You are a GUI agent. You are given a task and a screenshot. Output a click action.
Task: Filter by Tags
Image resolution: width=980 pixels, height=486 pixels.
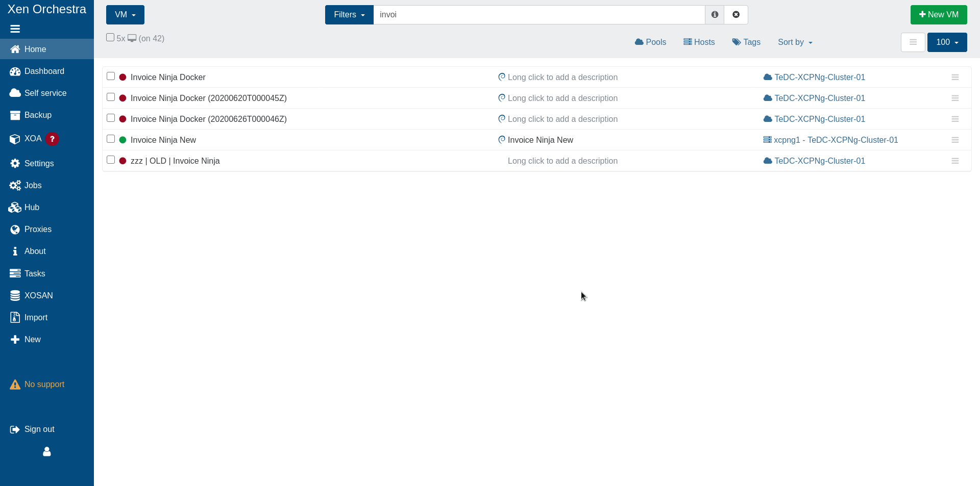746,42
